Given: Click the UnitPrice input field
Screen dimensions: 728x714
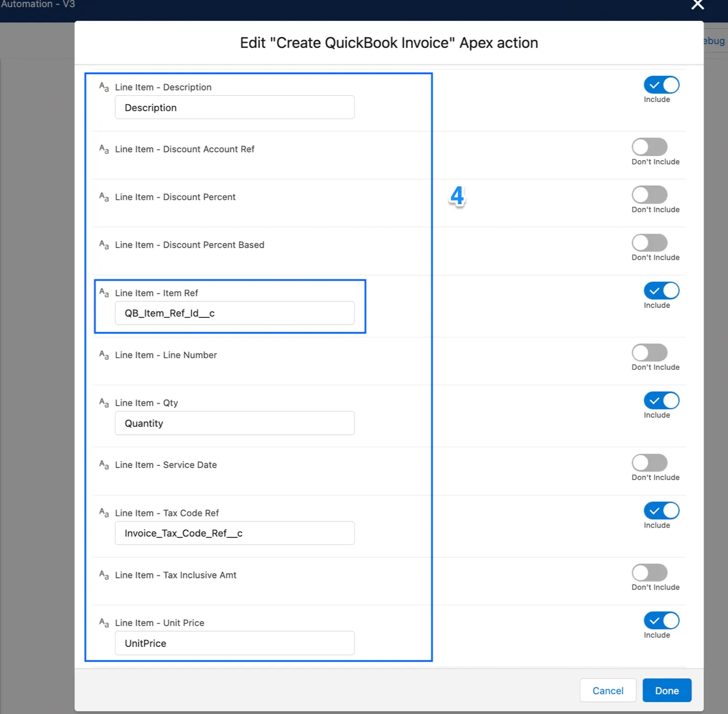Looking at the screenshot, I should (235, 643).
